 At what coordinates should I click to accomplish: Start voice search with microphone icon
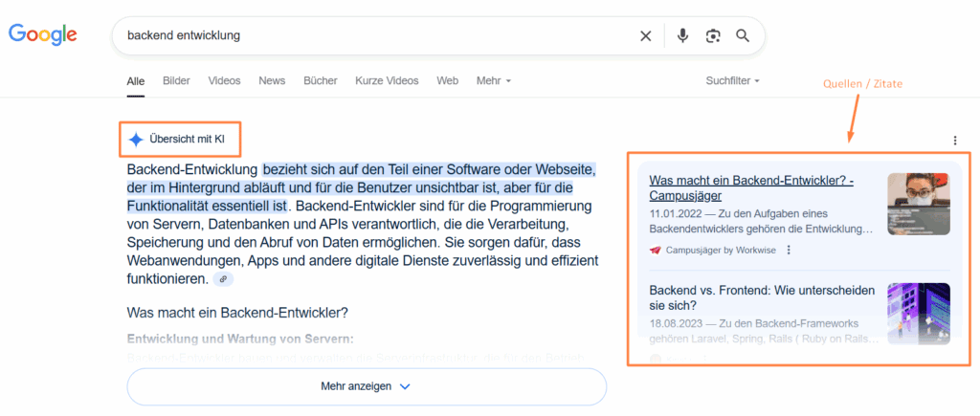(x=682, y=35)
